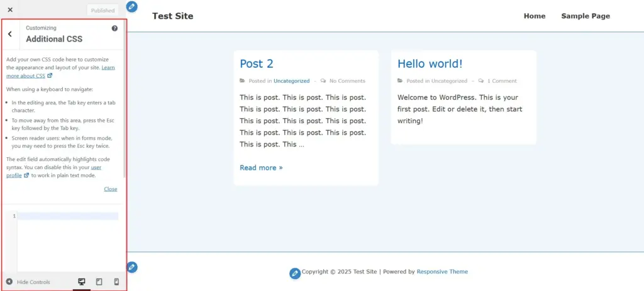
Task: Click 1 Comment on Hello world!
Action: tap(502, 81)
